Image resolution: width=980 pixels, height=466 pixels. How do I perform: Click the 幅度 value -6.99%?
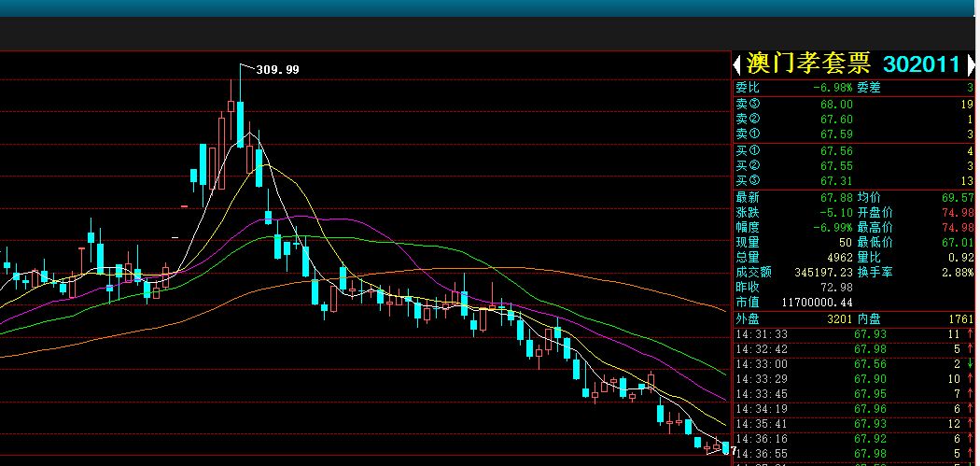[833, 228]
